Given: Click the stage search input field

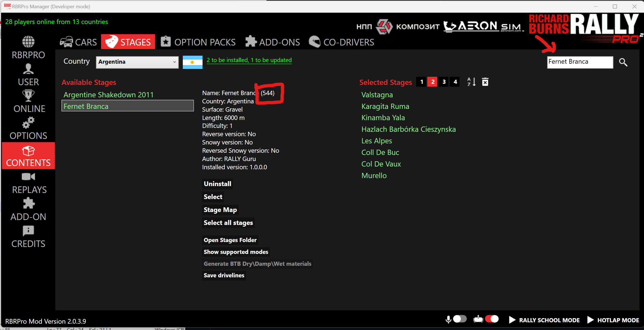Looking at the screenshot, I should click(580, 62).
